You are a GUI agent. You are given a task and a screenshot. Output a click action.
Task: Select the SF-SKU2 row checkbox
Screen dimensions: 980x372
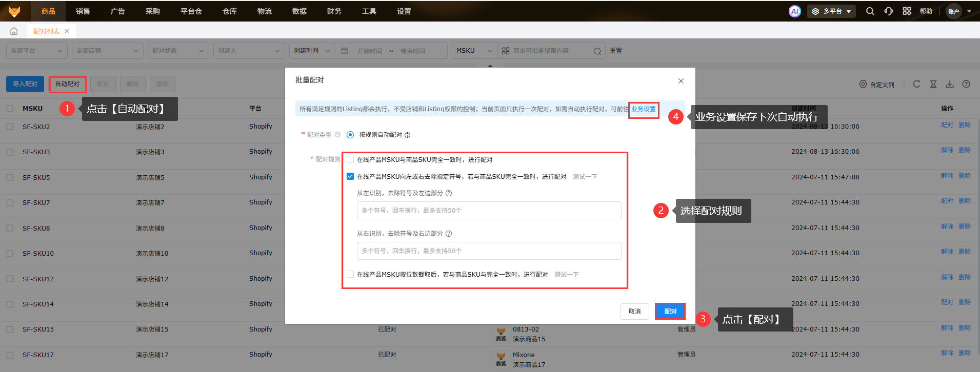tap(10, 127)
